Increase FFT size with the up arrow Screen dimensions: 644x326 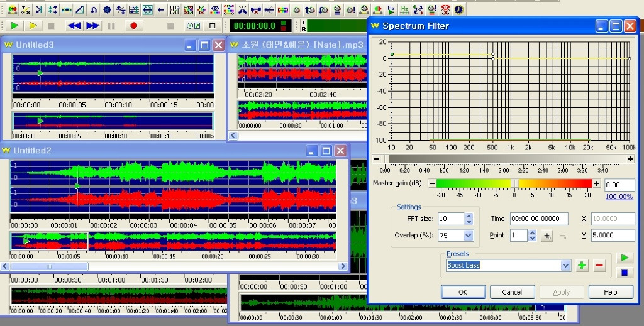point(468,216)
